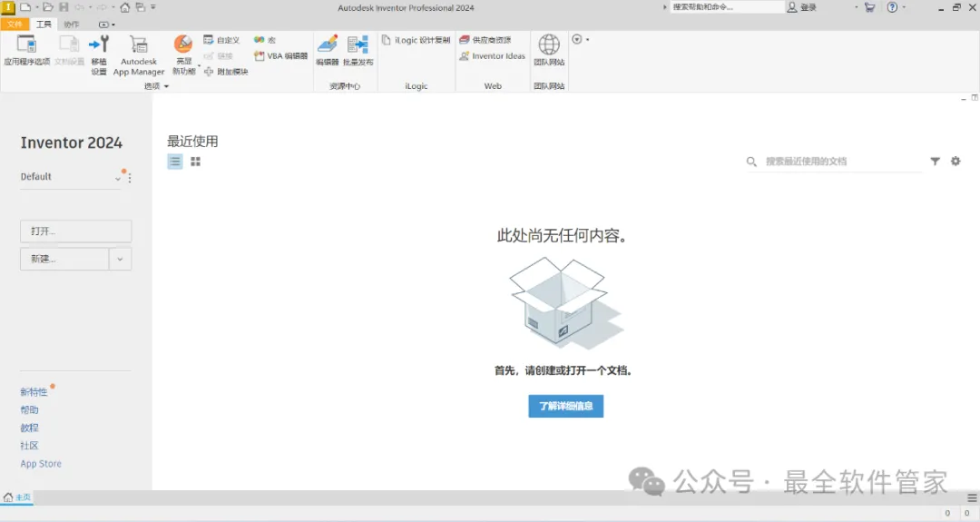Open the projects menu dots beside Default

130,178
